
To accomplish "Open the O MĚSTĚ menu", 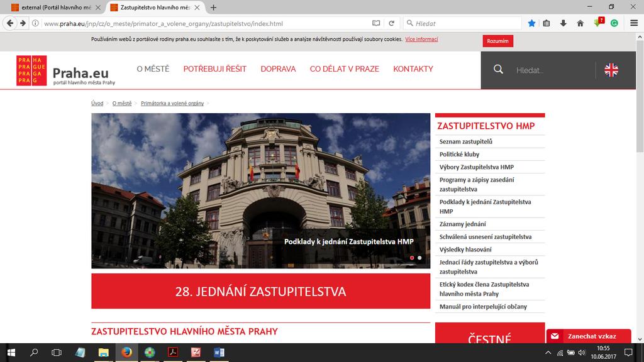I will (x=153, y=69).
